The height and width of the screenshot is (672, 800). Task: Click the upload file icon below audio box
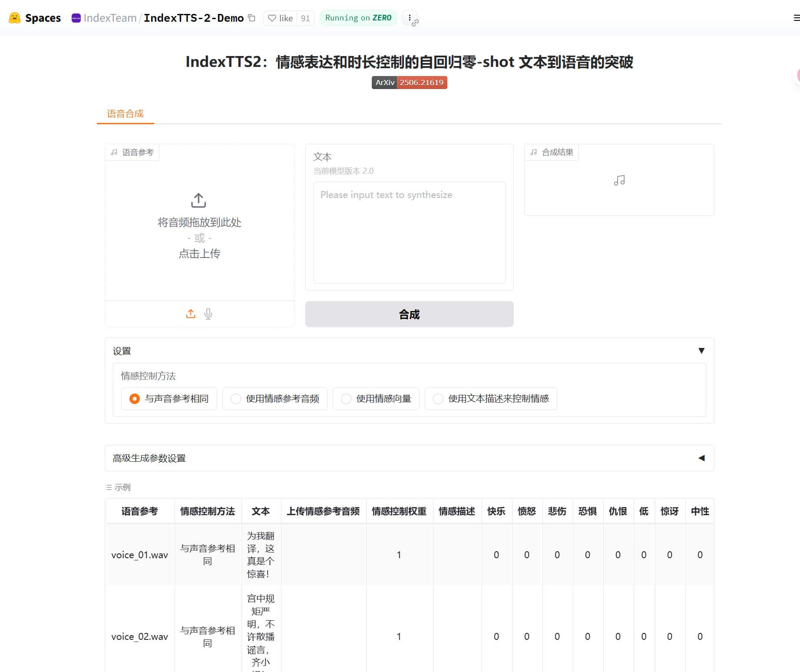tap(191, 314)
